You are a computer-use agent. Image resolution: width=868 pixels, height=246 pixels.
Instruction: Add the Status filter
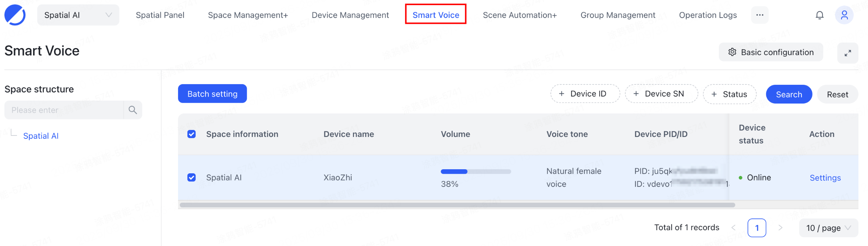click(x=729, y=94)
